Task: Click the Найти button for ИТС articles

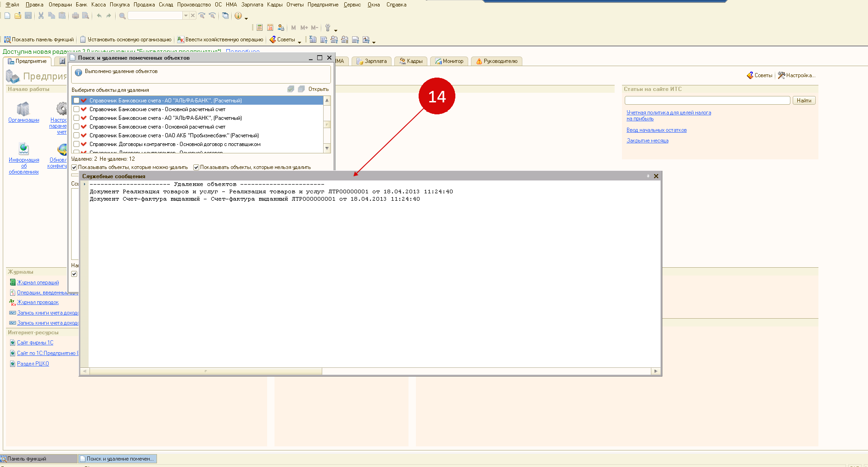Action: pyautogui.click(x=804, y=101)
